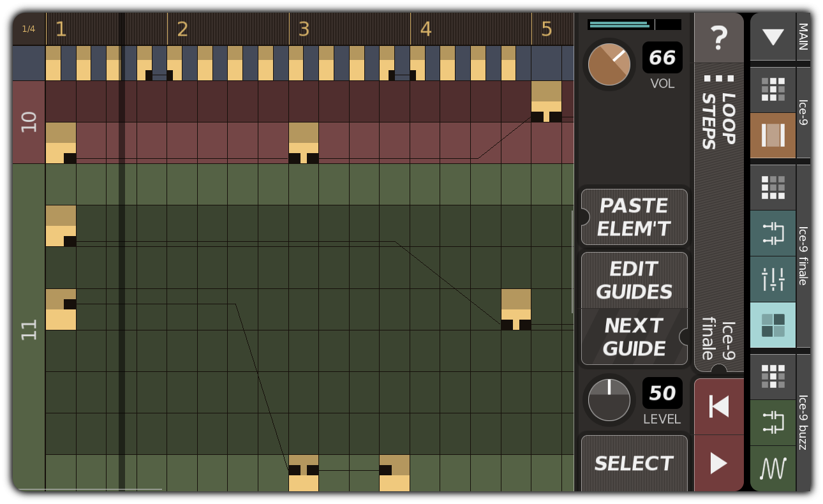This screenshot has height=504, width=823.
Task: Select the teal pattern tile under Ice-9 finale
Action: [773, 324]
